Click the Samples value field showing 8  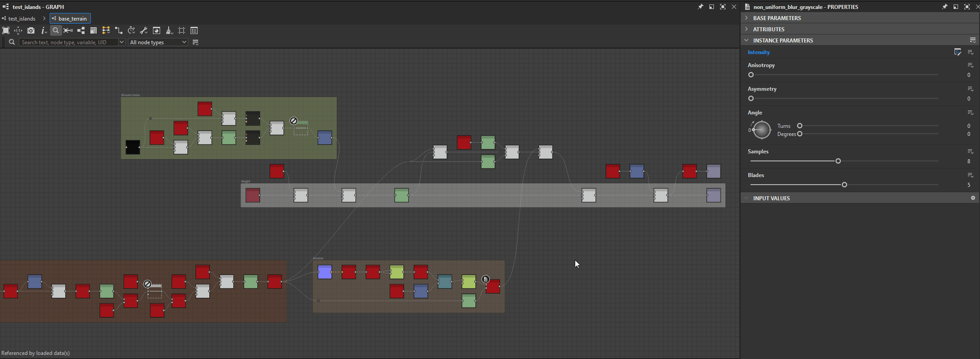[969, 161]
